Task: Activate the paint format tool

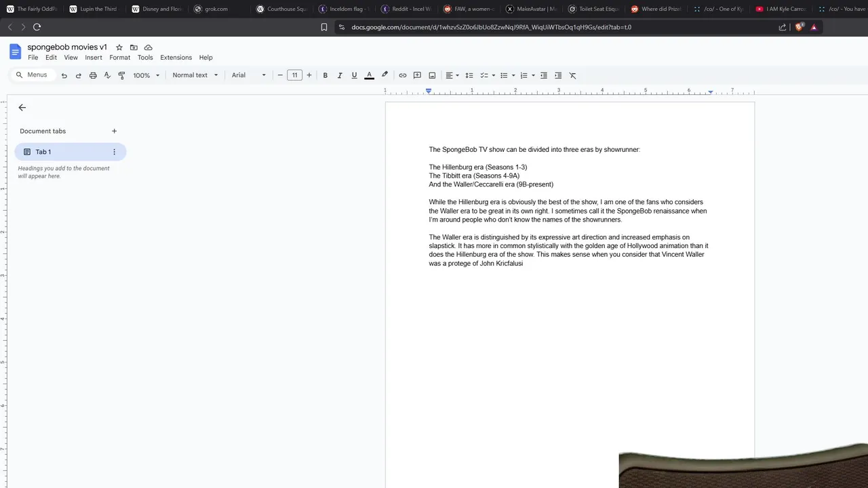Action: pyautogui.click(x=121, y=75)
